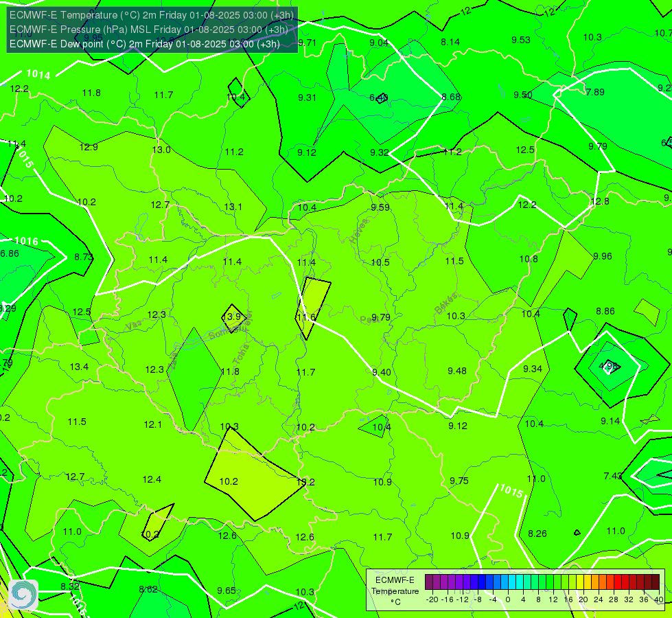The image size is (672, 618).
Task: Click the 10.5 temperature value
Action: point(380,262)
